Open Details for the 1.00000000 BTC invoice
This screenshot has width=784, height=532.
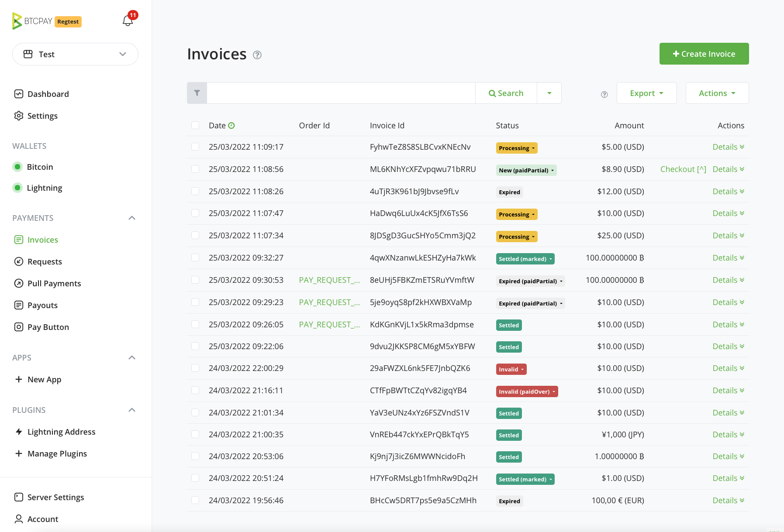point(728,456)
